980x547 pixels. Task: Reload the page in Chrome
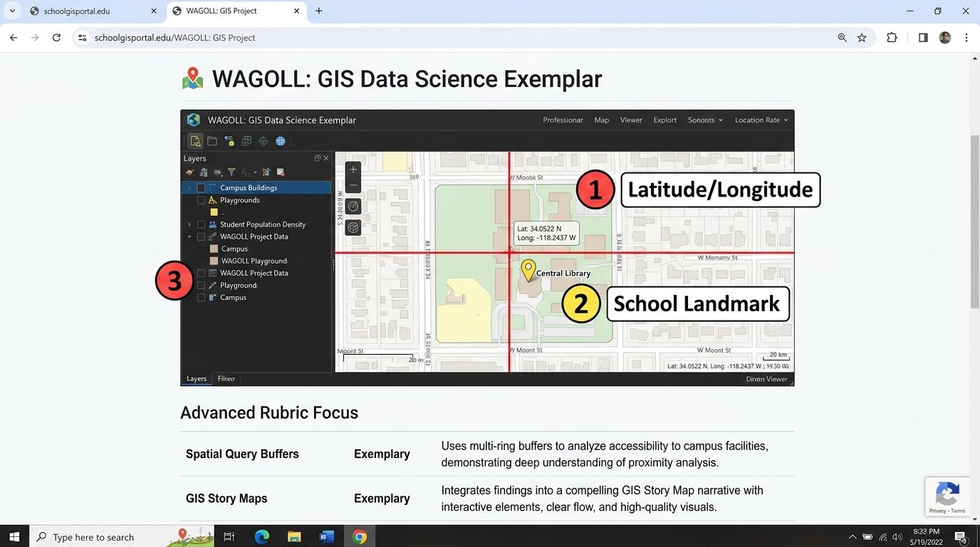[x=56, y=38]
